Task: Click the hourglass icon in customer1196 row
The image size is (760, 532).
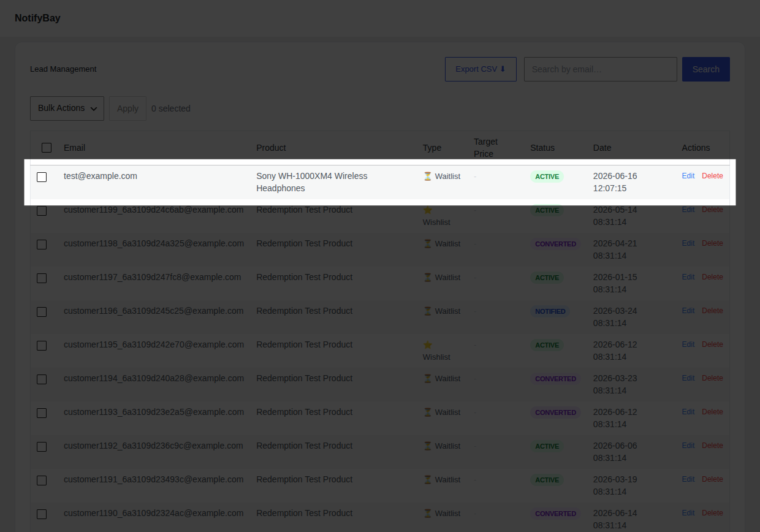Action: (x=428, y=311)
